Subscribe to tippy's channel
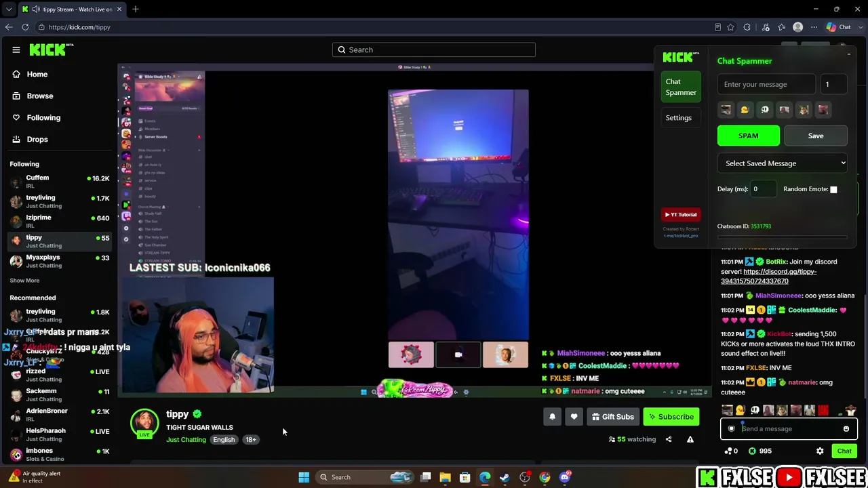 [x=671, y=417]
